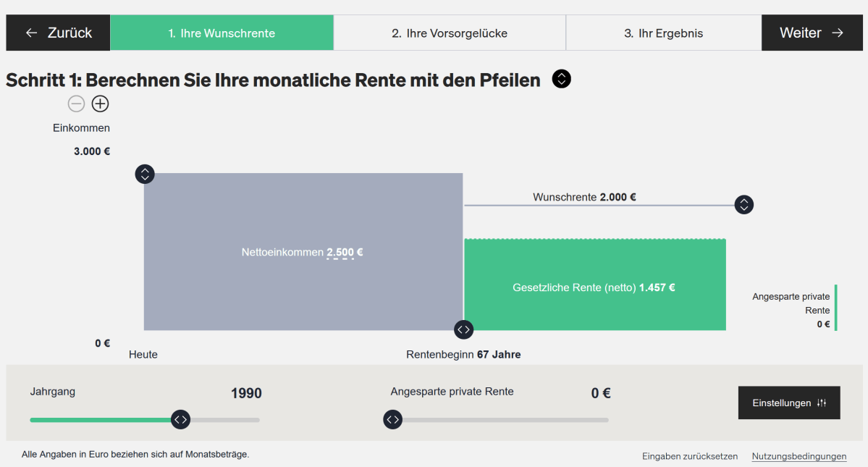Click 'Eingaben zurücksetzen' to reset inputs
The height and width of the screenshot is (467, 868).
tap(690, 456)
